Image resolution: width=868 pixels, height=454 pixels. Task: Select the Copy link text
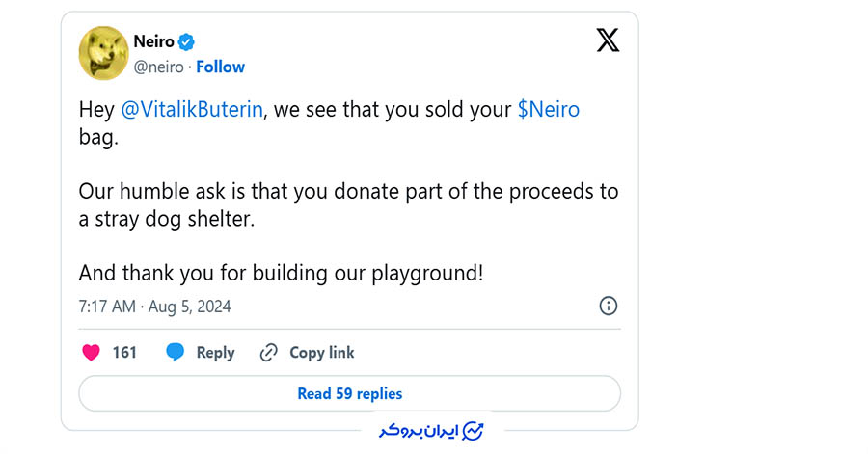(x=322, y=353)
